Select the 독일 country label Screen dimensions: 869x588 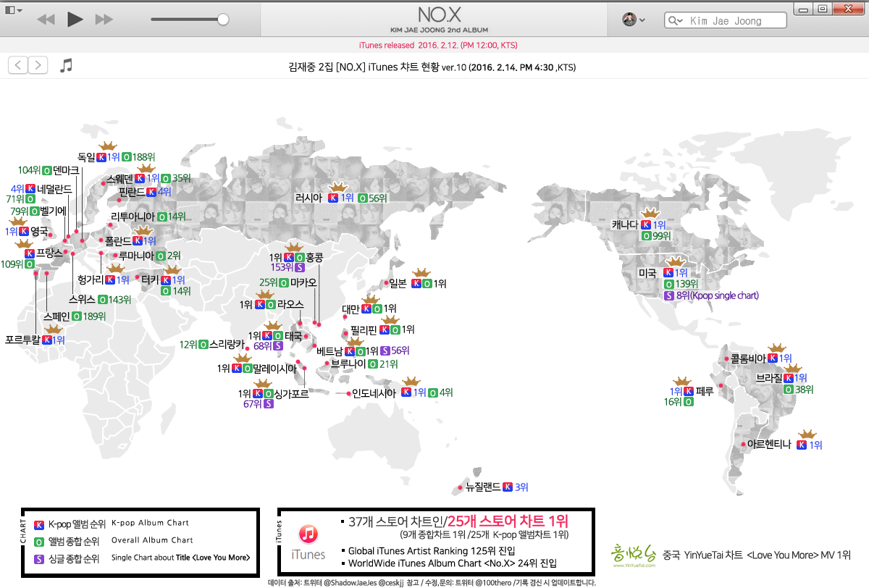(87, 156)
